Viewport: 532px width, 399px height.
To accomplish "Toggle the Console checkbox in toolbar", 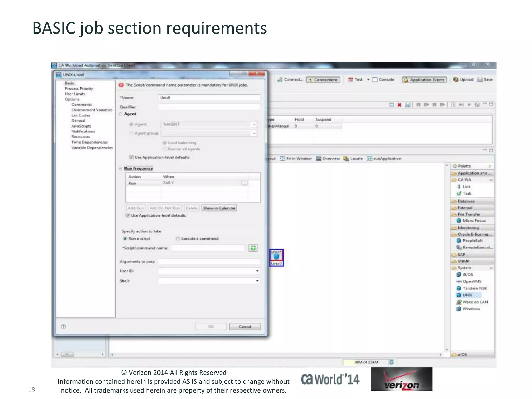I will coord(375,79).
